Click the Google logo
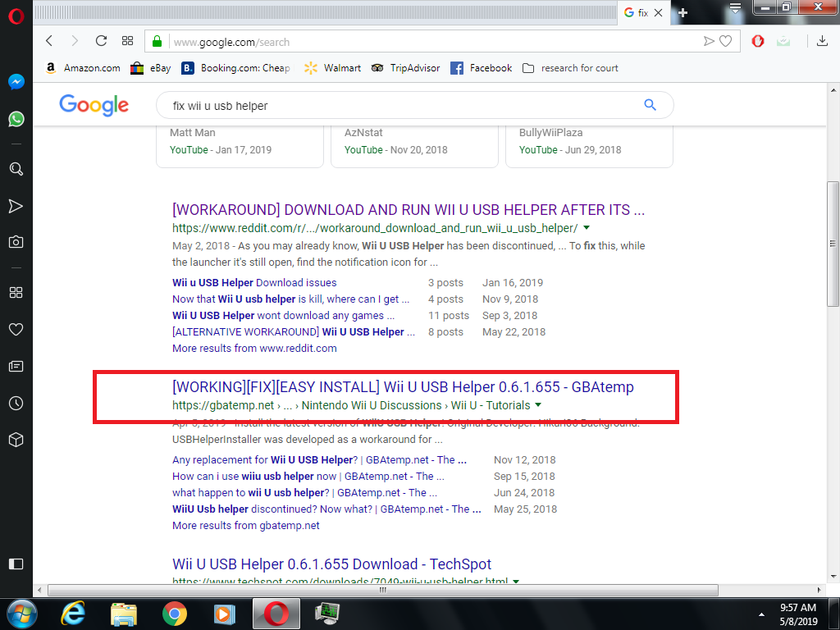This screenshot has width=840, height=630. (94, 105)
